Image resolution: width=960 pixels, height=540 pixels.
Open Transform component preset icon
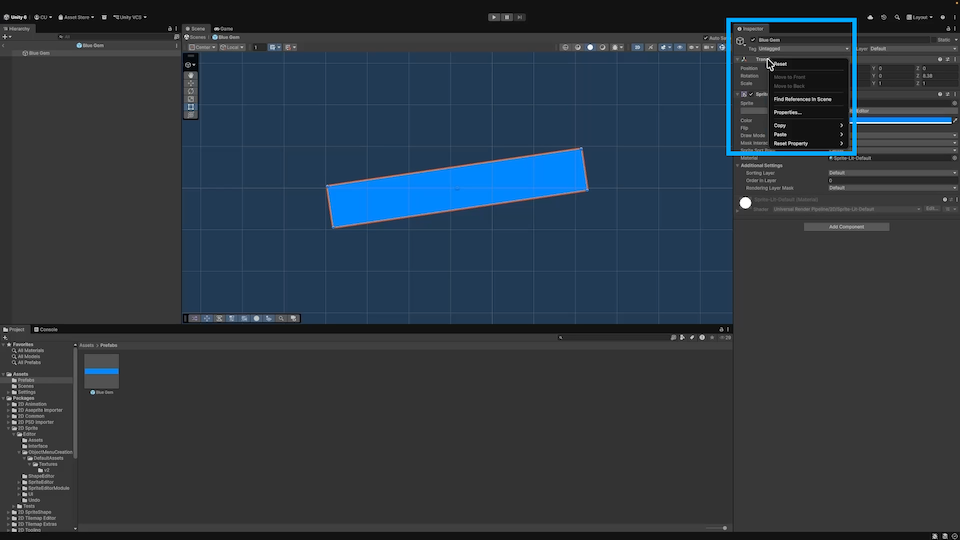click(x=947, y=59)
